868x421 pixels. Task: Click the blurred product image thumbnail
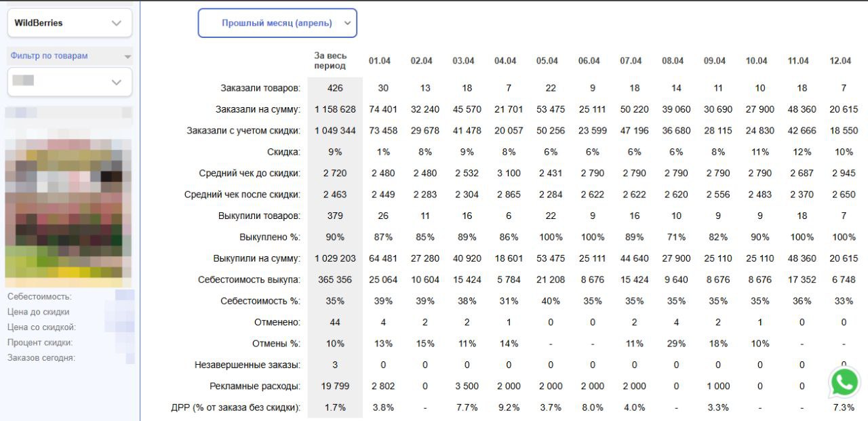click(x=68, y=197)
